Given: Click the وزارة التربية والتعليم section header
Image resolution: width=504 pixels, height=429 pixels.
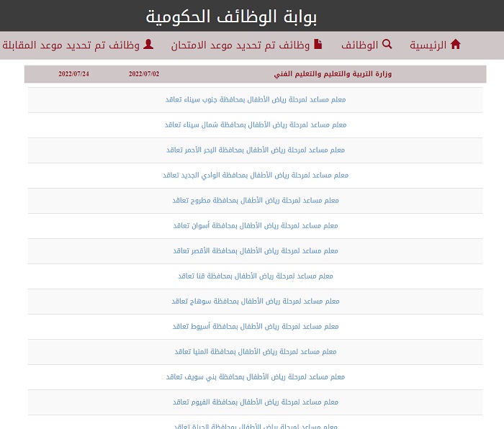Looking at the screenshot, I should pyautogui.click(x=333, y=74).
